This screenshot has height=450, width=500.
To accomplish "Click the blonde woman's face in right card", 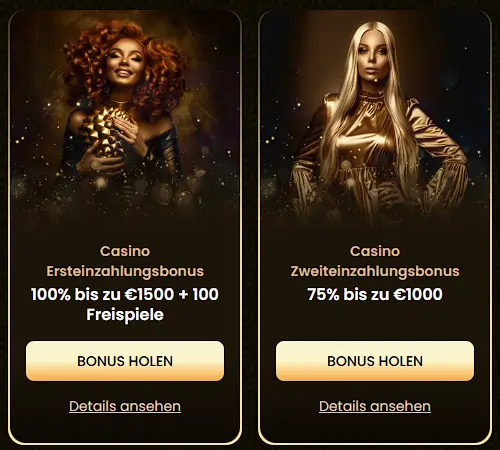I will point(373,62).
